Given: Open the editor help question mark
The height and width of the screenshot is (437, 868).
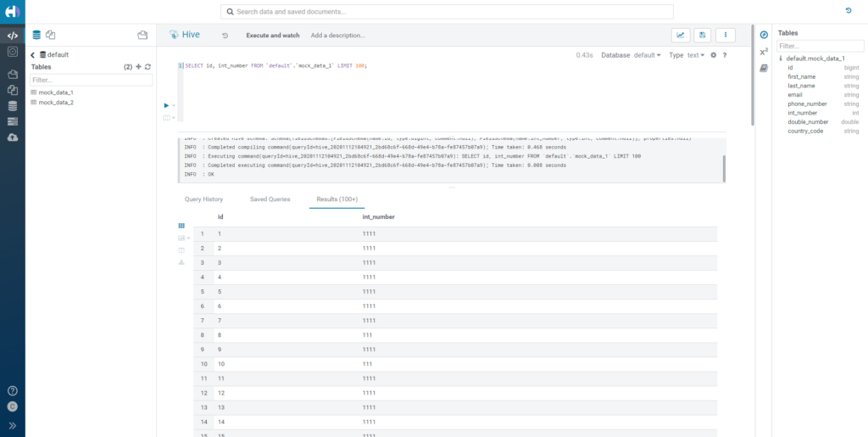Looking at the screenshot, I should click(725, 55).
